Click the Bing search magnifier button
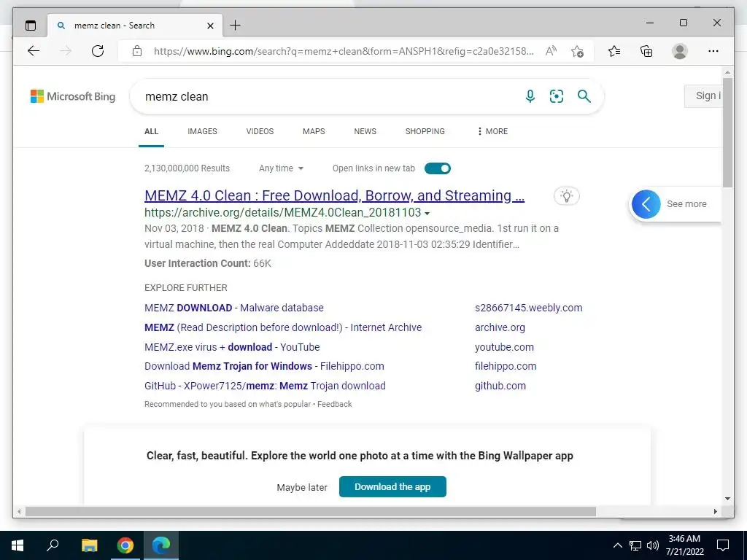The height and width of the screenshot is (560, 747). 584,96
